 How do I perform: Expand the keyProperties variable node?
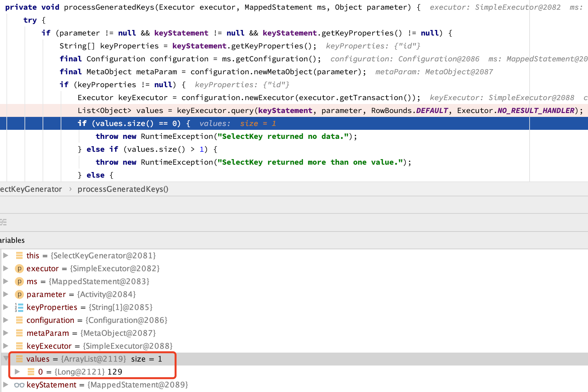[x=5, y=307]
